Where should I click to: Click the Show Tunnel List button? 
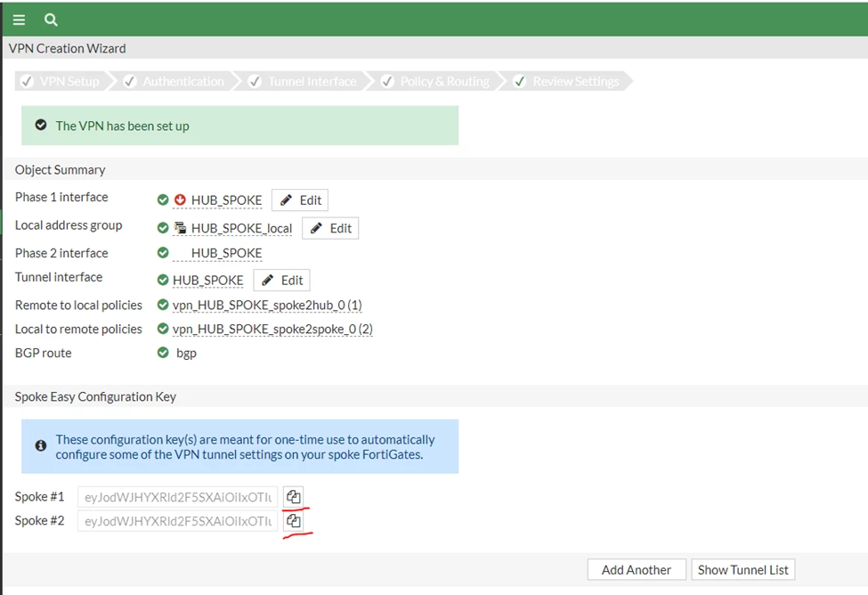pos(742,569)
